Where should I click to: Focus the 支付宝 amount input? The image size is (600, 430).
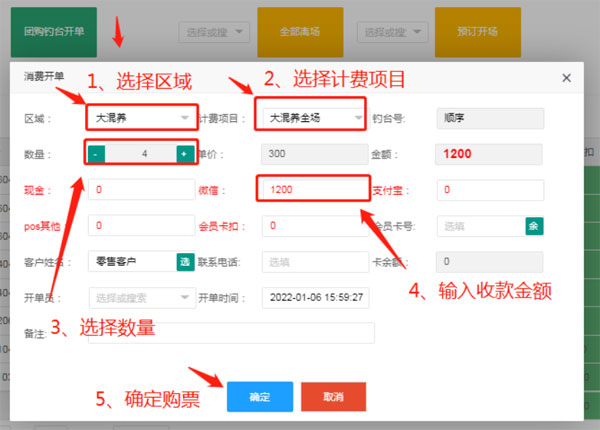pos(490,190)
